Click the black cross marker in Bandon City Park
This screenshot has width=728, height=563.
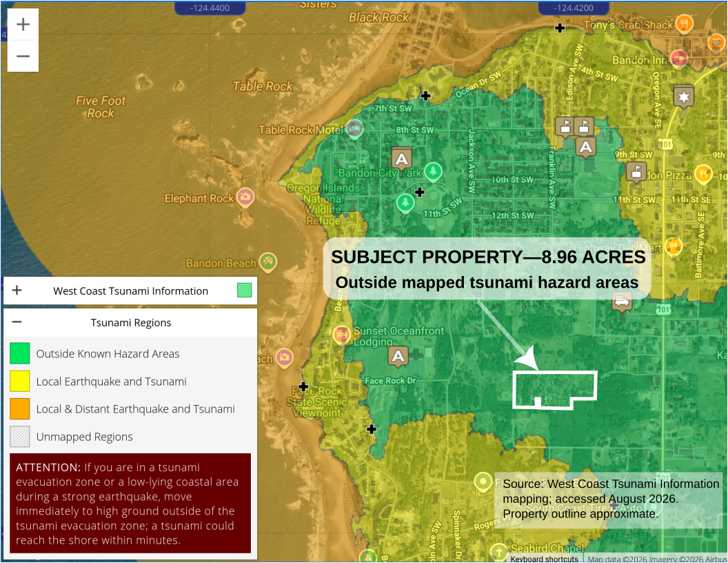(420, 192)
